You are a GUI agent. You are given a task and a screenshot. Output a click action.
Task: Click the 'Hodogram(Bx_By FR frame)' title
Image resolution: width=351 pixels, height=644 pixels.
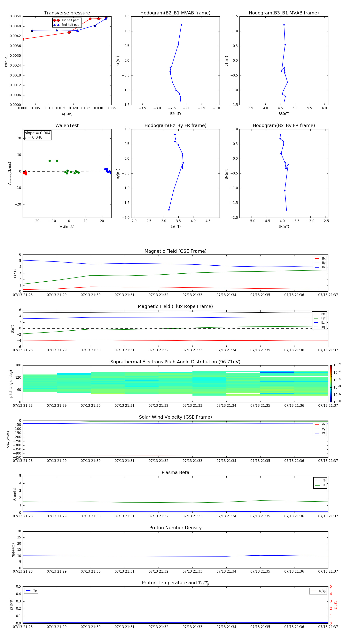(284, 125)
